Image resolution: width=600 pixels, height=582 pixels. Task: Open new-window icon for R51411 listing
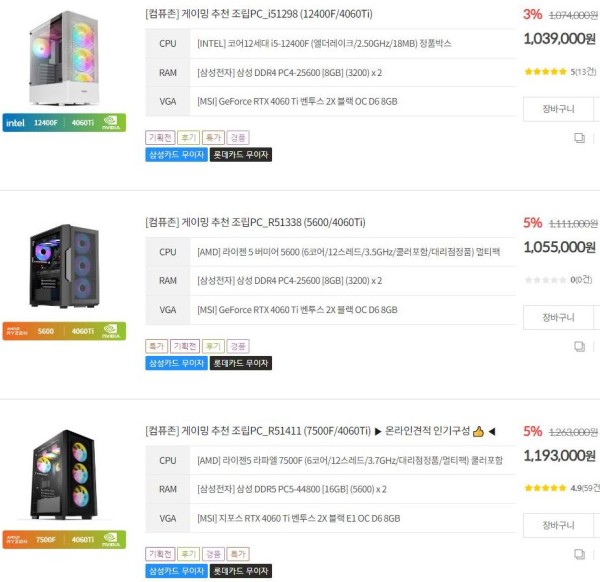click(x=579, y=554)
